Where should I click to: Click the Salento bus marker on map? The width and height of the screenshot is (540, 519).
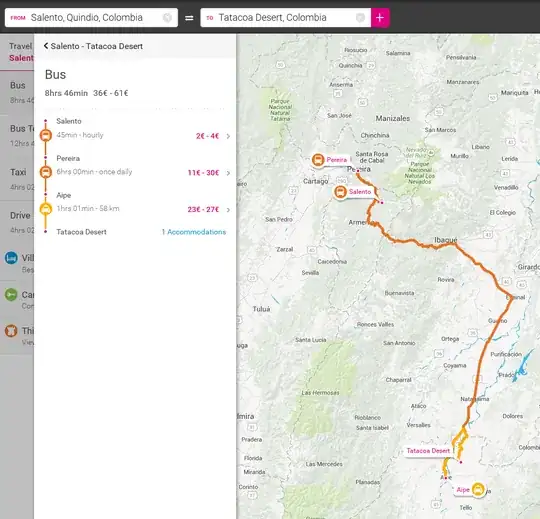click(x=340, y=192)
